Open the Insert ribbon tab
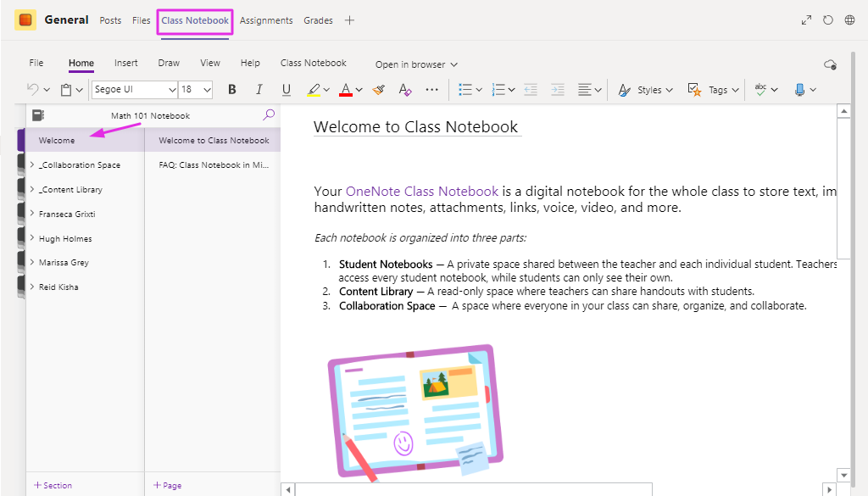The height and width of the screenshot is (496, 868). pos(126,63)
